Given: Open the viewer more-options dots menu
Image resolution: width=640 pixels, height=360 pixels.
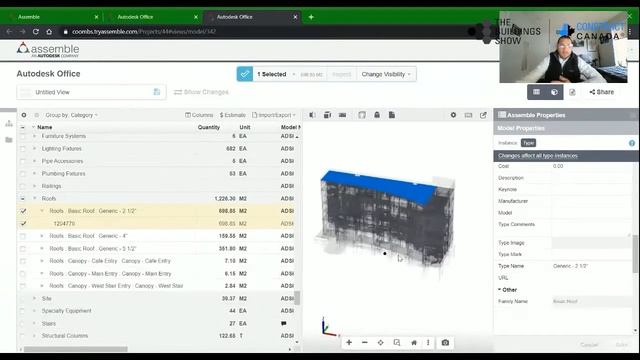Looking at the screenshot, I should tap(428, 342).
